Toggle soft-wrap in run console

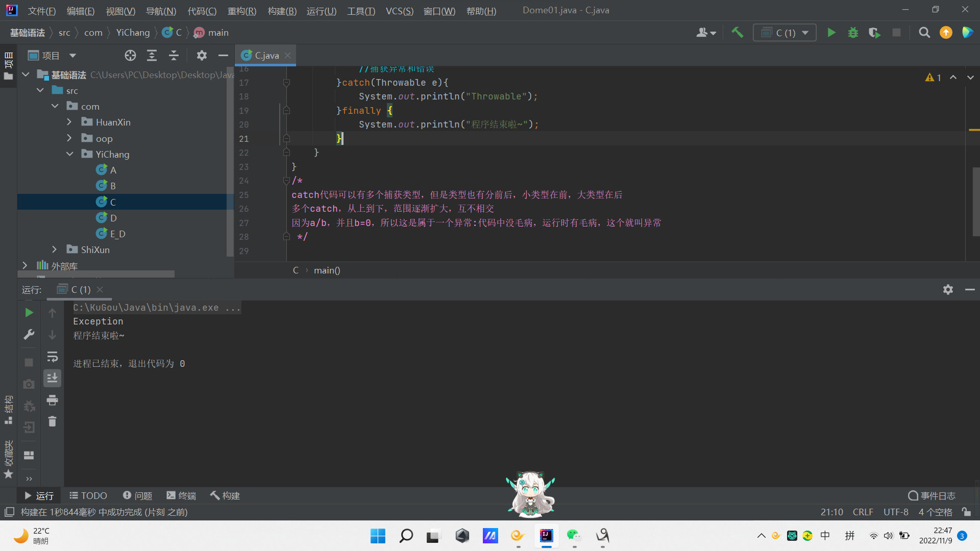tap(52, 357)
